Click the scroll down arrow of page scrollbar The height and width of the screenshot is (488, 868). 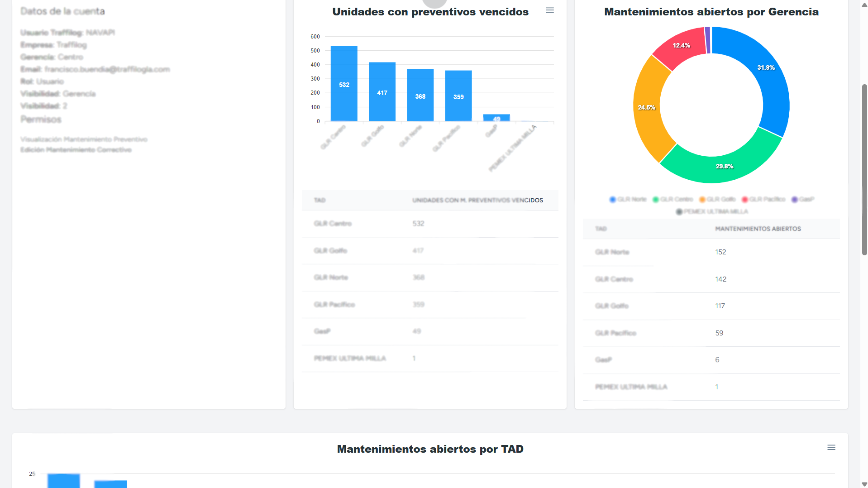coord(864,484)
